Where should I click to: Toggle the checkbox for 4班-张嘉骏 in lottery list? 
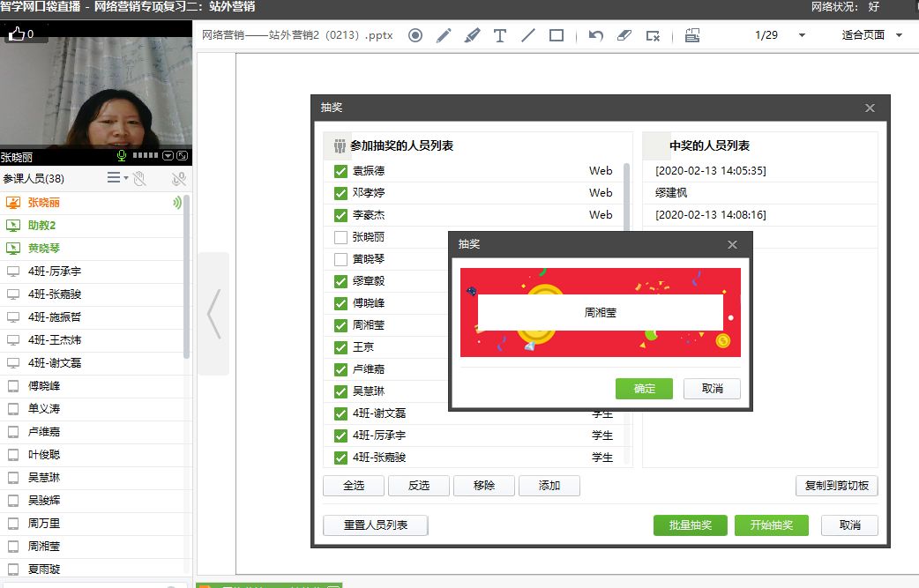[x=340, y=458]
